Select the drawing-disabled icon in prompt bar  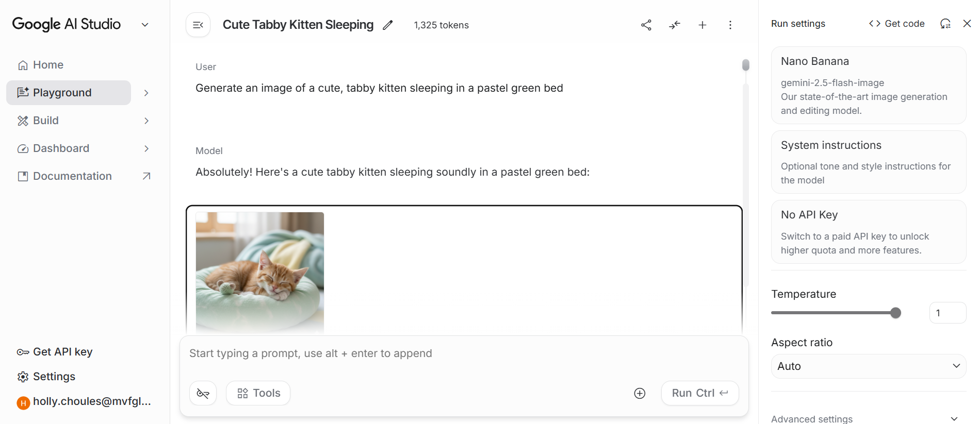(203, 393)
